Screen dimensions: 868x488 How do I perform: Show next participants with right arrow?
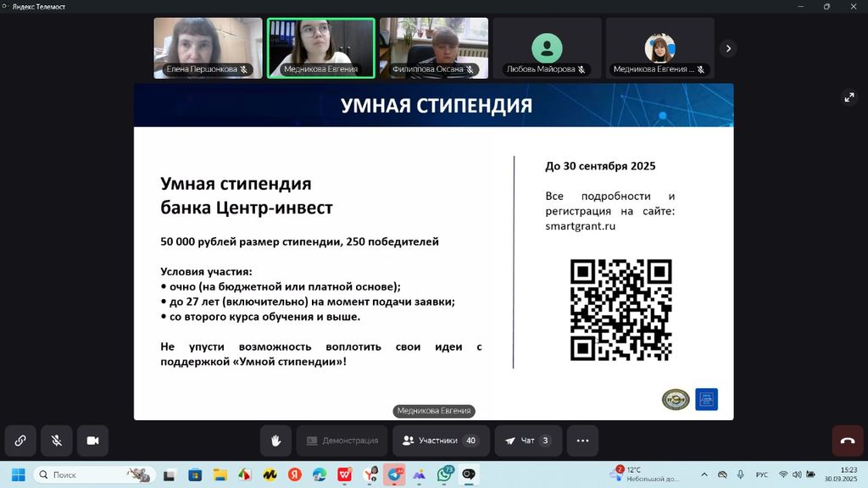728,49
